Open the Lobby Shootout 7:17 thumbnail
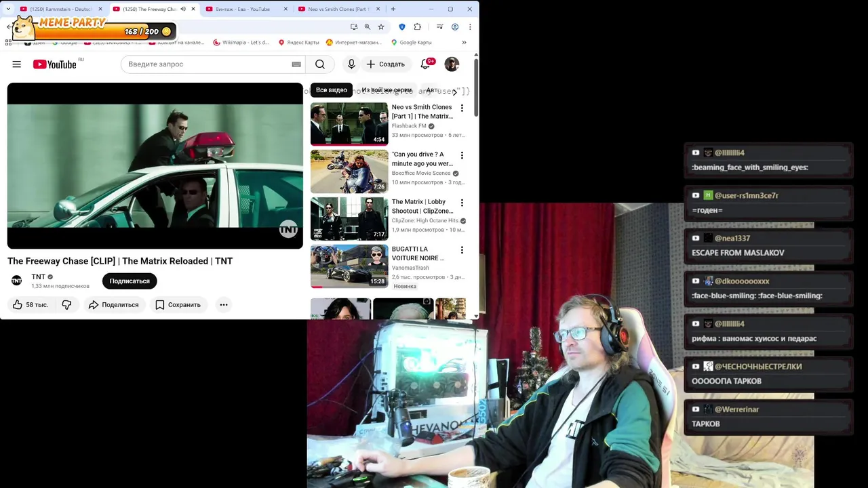Screen dimensions: 868x488 [349, 219]
